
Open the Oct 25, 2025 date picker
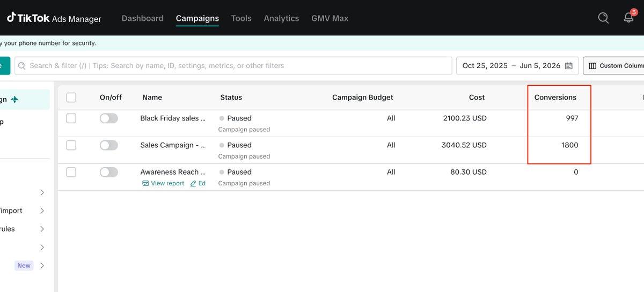485,66
